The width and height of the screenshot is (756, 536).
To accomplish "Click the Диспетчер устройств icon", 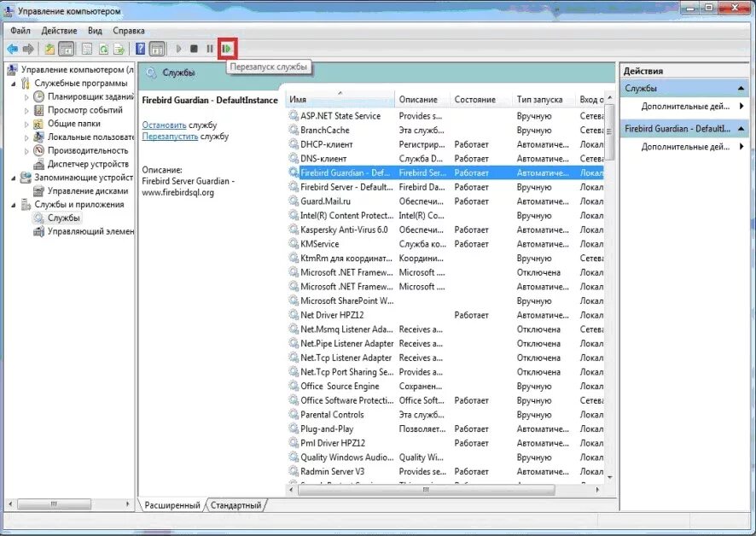I will click(x=39, y=164).
